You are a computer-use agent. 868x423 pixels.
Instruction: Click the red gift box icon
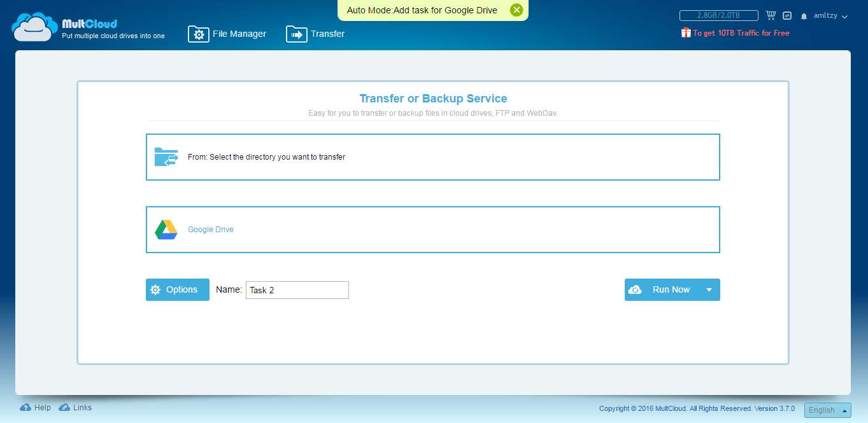[x=686, y=32]
